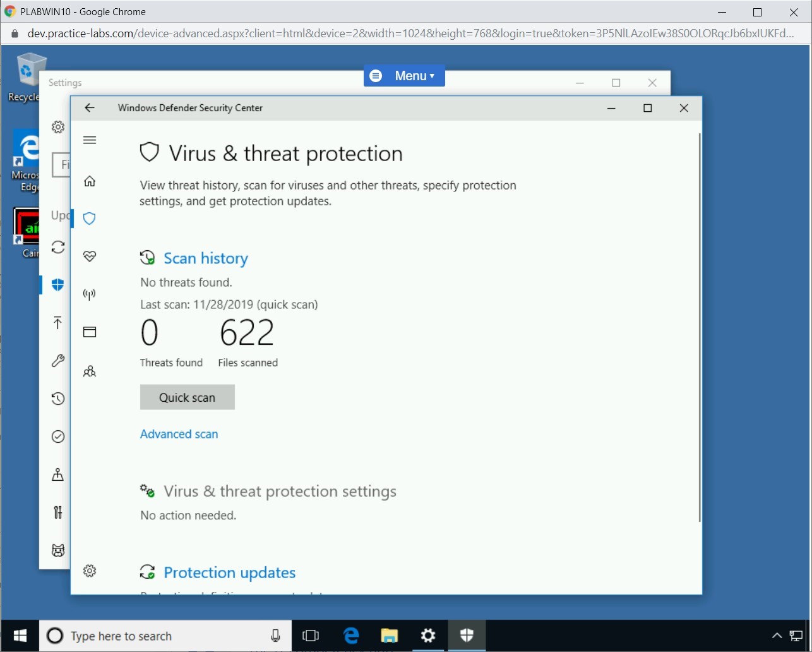812x652 pixels.
Task: Open the Practice Labs Menu dropdown
Action: coord(404,76)
